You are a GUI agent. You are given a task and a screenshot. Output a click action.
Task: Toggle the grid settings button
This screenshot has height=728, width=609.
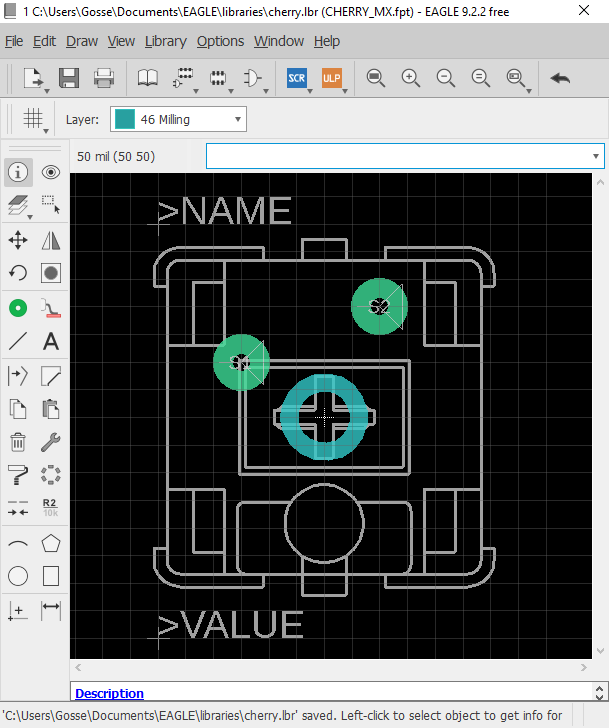[x=33, y=119]
